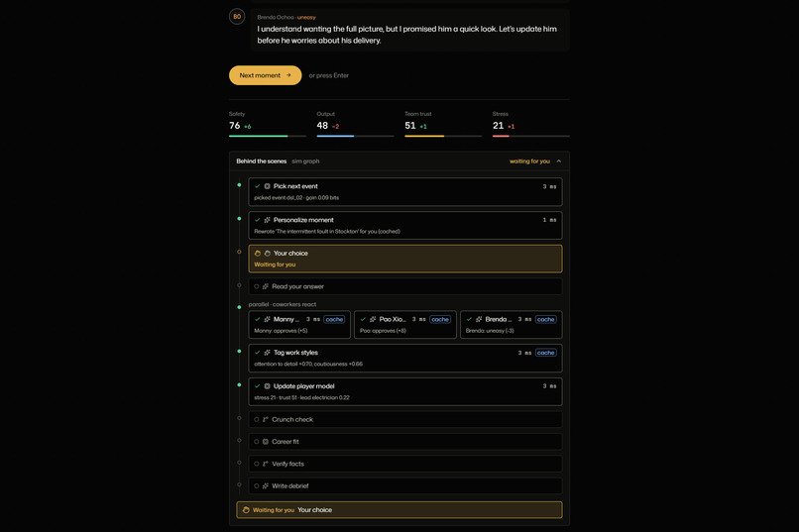Click 'attention to detail +0.70' line
The width and height of the screenshot is (799, 532).
pos(308,364)
